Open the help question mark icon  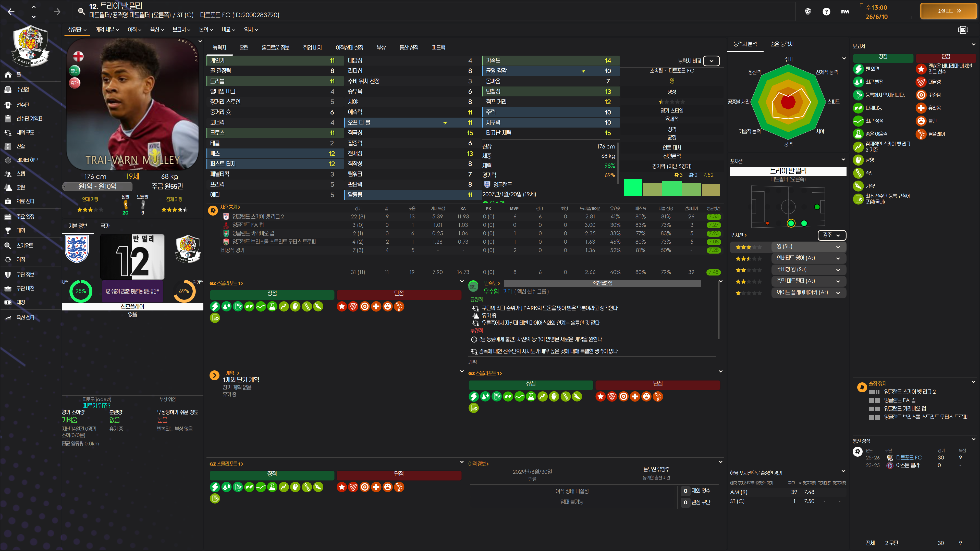pos(826,11)
